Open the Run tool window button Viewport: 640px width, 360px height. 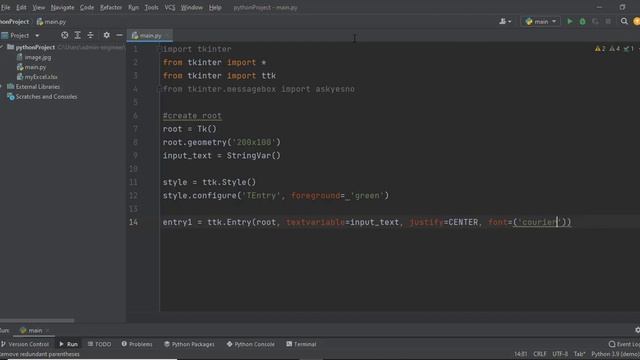68,344
